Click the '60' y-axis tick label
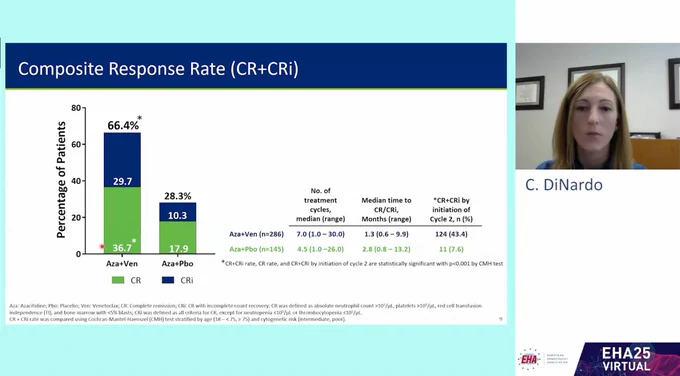The width and height of the screenshot is (680, 376). 76,144
